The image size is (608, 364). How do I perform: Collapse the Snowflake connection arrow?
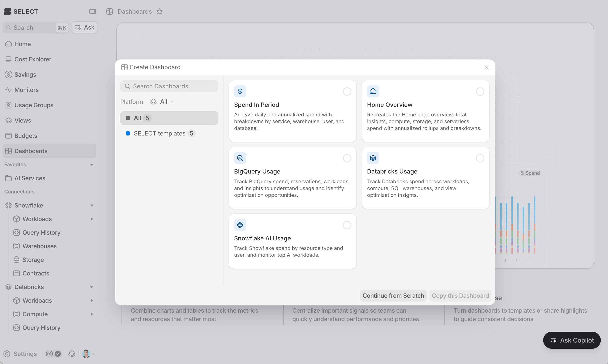point(92,205)
